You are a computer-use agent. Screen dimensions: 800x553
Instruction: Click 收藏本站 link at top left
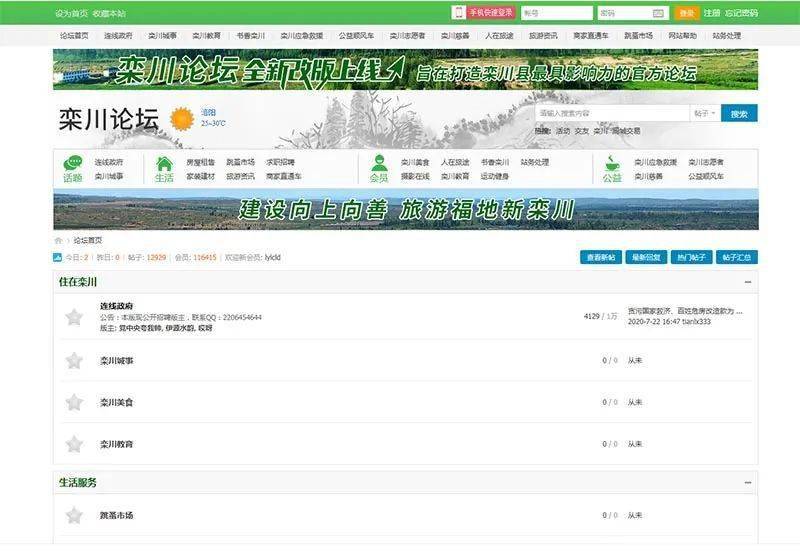coord(109,14)
